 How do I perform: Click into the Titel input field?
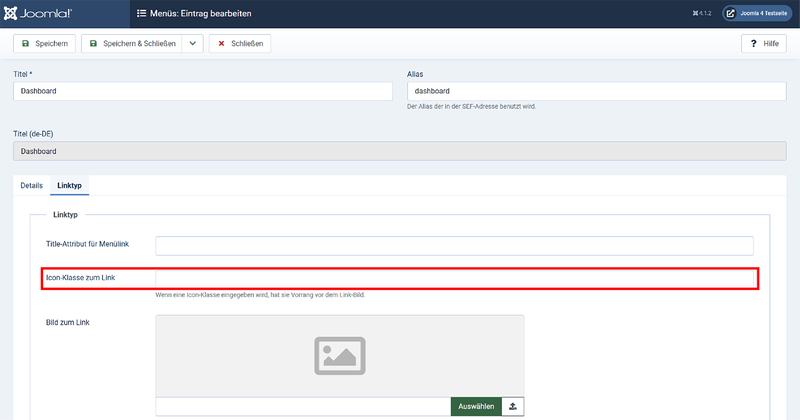203,91
